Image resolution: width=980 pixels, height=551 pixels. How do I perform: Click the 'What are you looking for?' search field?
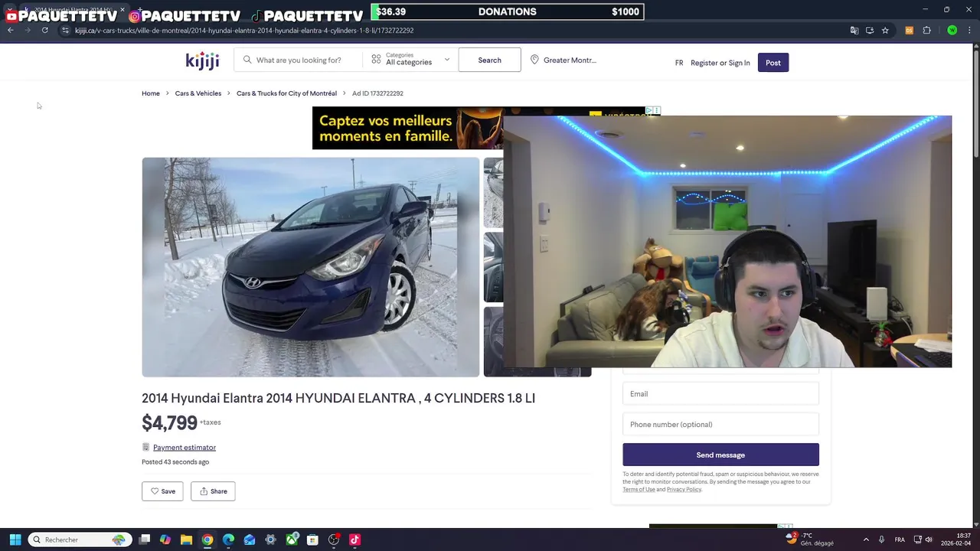pos(299,60)
